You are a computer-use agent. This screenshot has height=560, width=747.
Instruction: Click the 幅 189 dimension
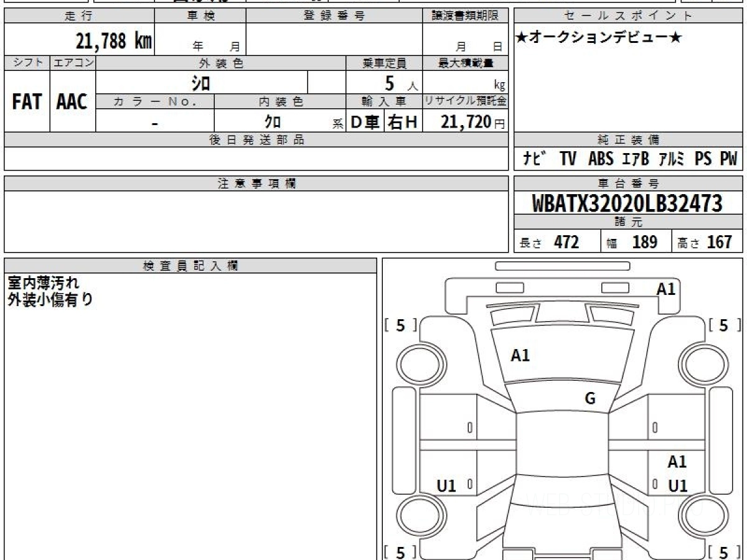point(631,242)
